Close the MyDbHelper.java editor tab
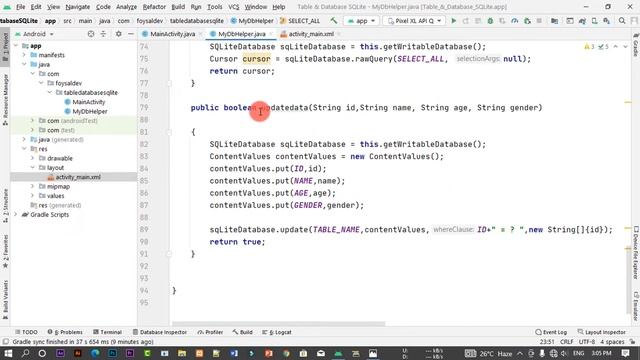The image size is (640, 360). point(271,34)
